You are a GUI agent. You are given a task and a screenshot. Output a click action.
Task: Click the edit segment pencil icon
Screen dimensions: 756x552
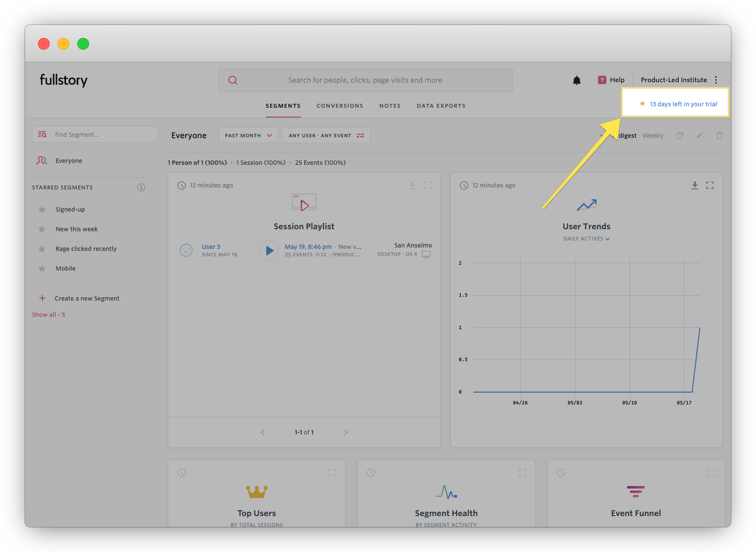[x=699, y=136]
